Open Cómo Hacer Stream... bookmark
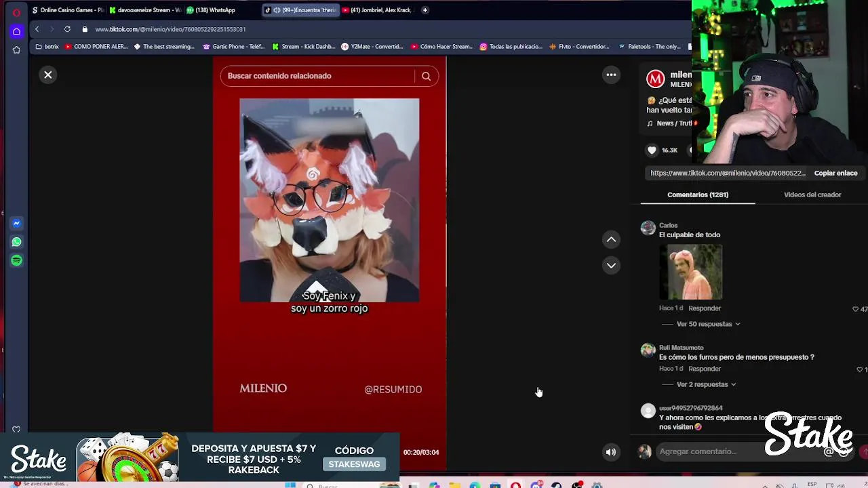Screen dimensions: 868x488 click(x=441, y=47)
